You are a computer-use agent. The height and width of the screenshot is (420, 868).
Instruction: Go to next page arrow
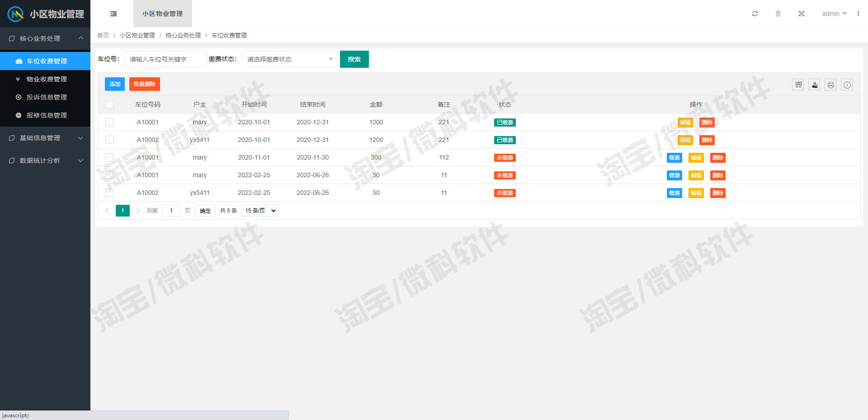[x=138, y=211]
